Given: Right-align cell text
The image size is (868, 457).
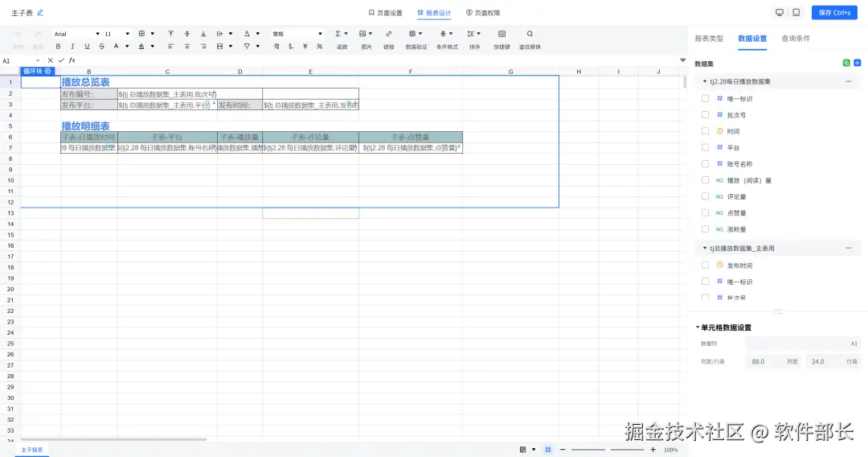Looking at the screenshot, I should [203, 47].
